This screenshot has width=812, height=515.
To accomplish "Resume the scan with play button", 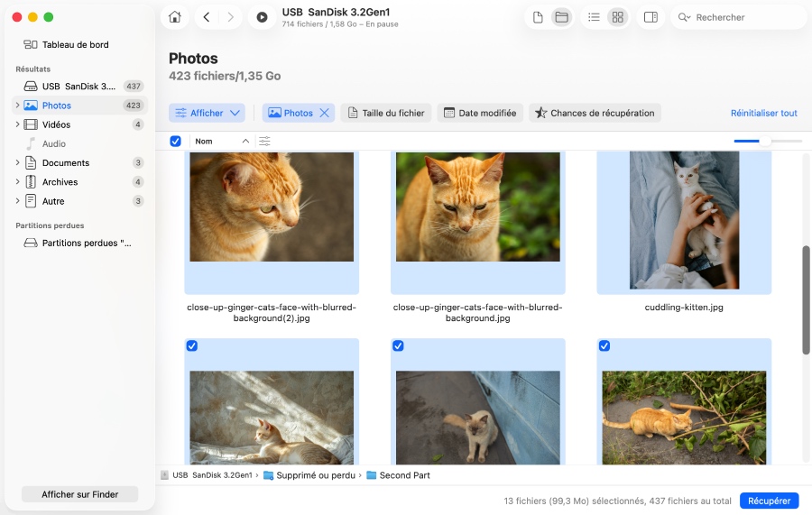I will pyautogui.click(x=262, y=17).
